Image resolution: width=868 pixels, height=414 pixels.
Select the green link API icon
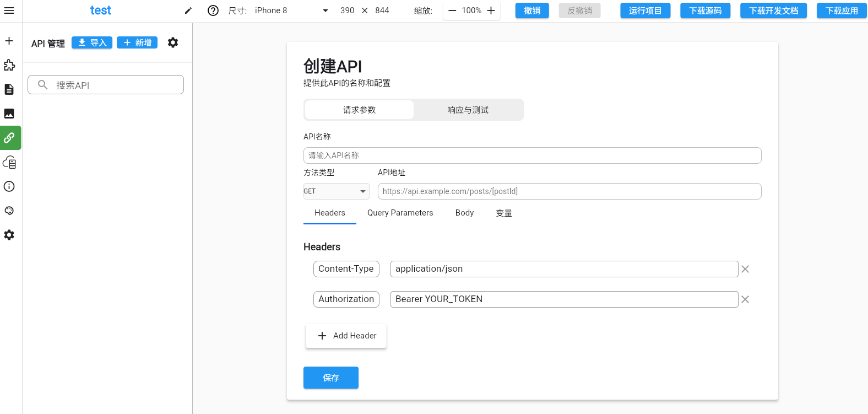pos(10,138)
